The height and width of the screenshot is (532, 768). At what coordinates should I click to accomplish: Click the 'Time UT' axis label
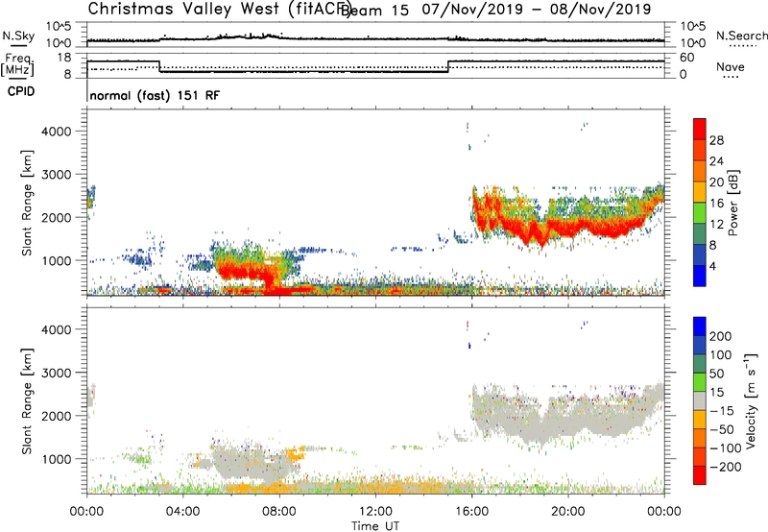[x=375, y=525]
